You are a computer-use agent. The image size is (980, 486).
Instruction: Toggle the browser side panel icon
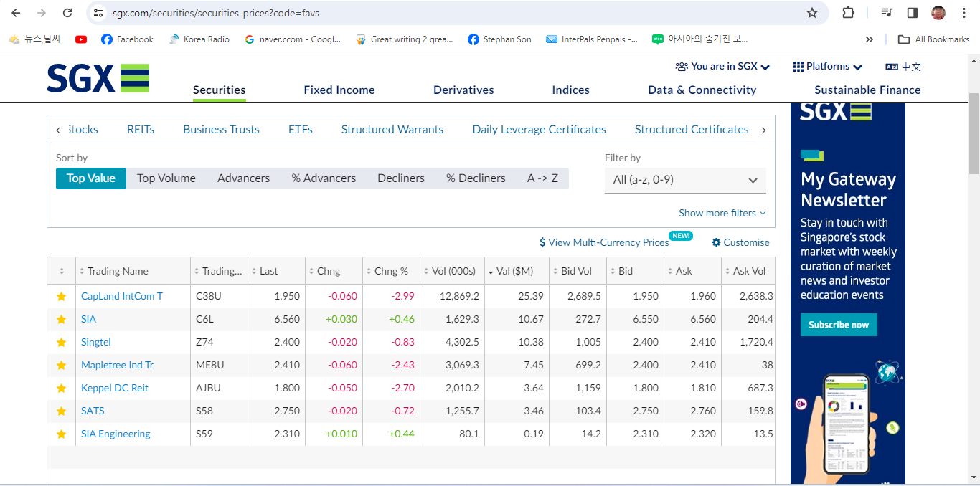tap(913, 13)
